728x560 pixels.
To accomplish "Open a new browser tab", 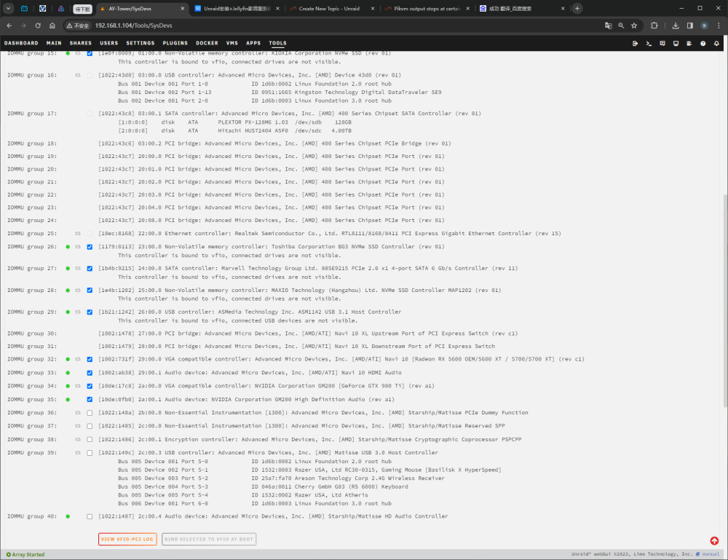I will tap(577, 8).
